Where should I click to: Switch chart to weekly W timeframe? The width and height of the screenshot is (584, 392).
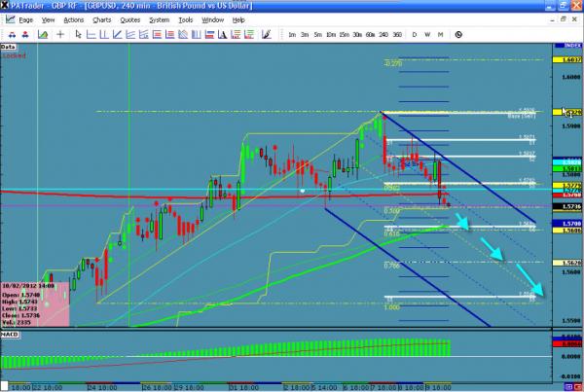[427, 35]
